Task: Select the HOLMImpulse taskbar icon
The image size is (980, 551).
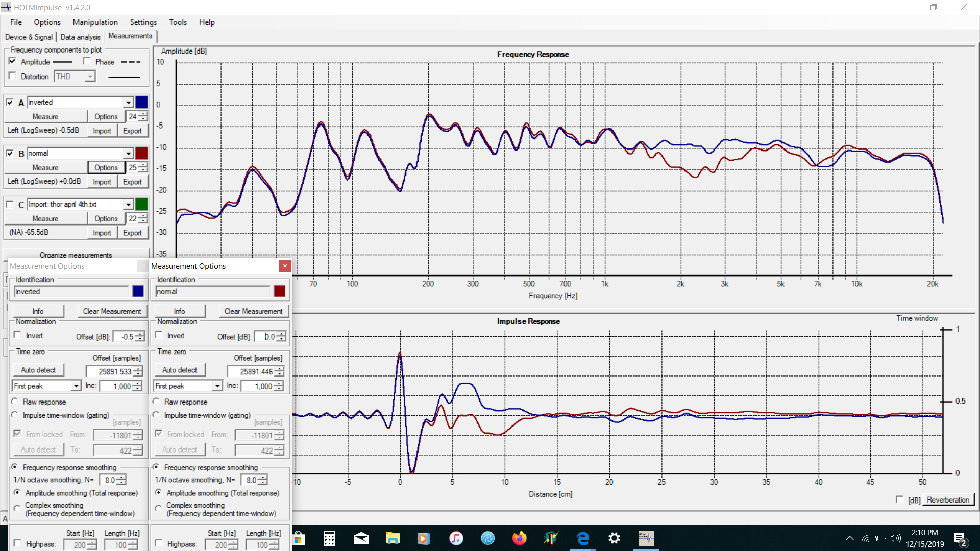Action: pyautogui.click(x=646, y=538)
